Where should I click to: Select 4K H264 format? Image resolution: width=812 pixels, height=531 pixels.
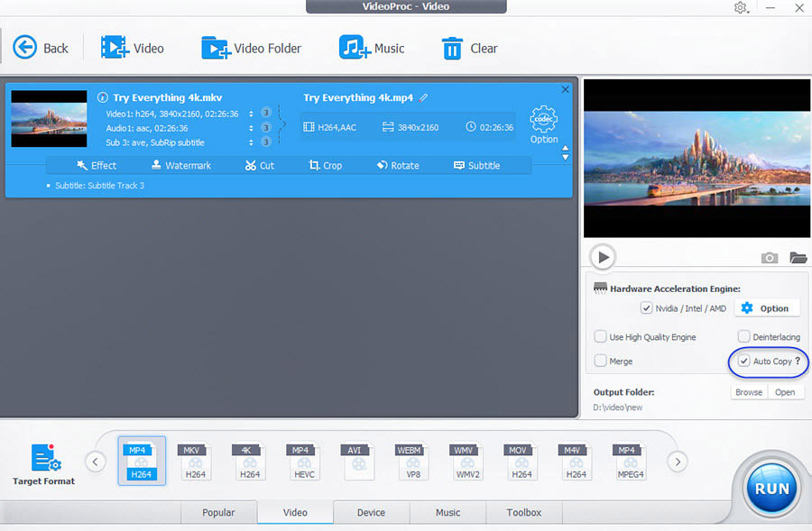[x=250, y=461]
